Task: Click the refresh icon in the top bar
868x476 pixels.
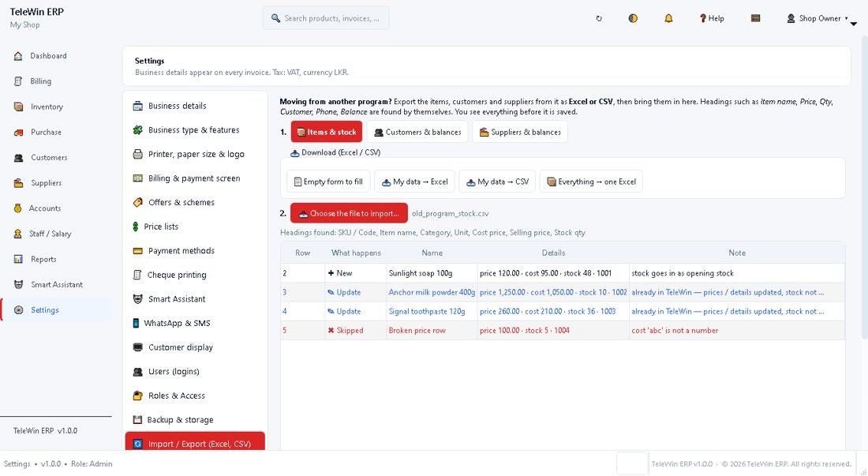Action: [598, 18]
